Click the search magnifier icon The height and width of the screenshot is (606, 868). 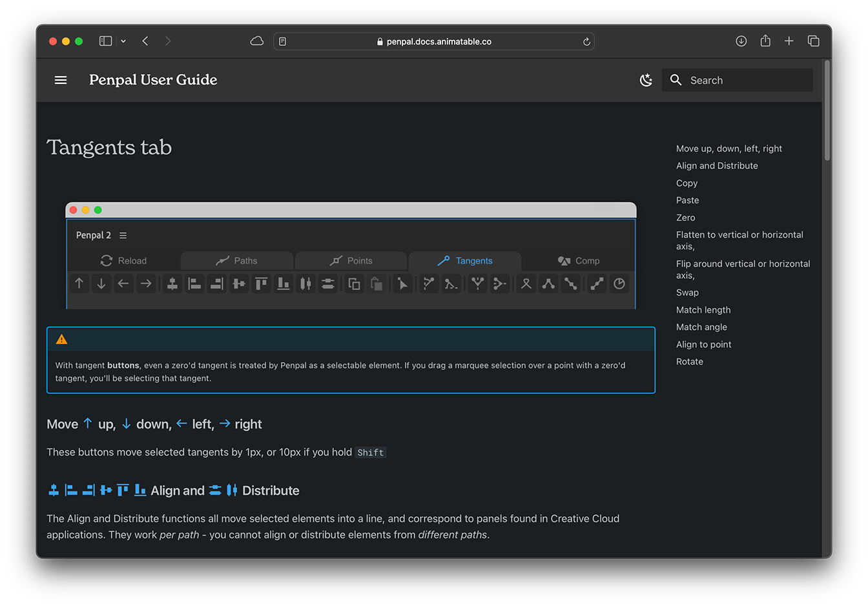click(676, 80)
